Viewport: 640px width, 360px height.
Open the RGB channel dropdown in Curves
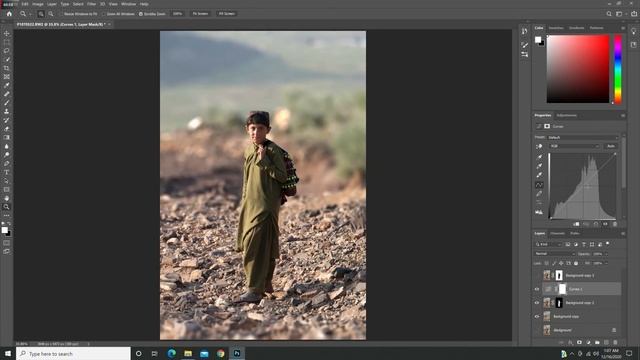click(x=574, y=146)
